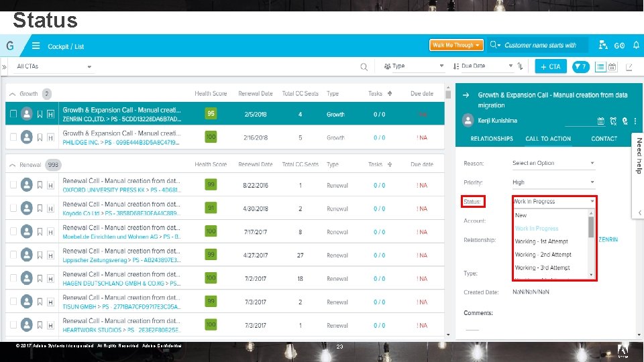Switch to the CONTACT tab
This screenshot has width=644, height=362.
pyautogui.click(x=604, y=139)
